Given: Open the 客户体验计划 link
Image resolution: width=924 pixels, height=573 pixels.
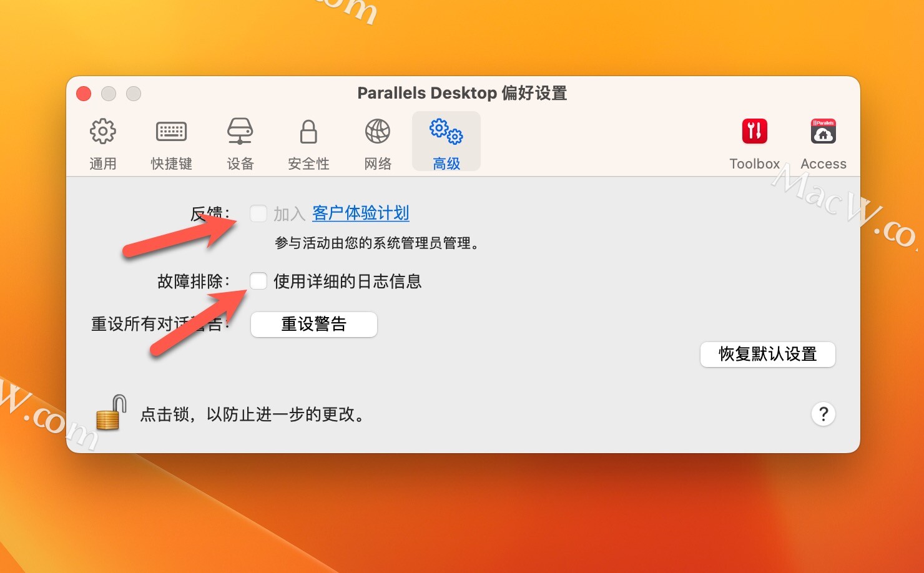Looking at the screenshot, I should tap(361, 213).
